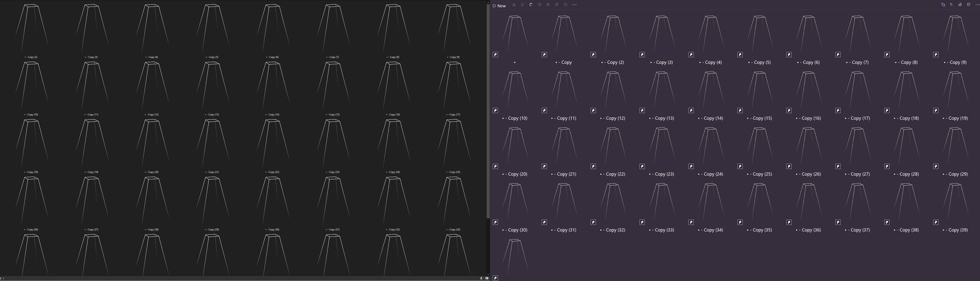The image size is (980, 281).
Task: Open the View layout dropdown
Action: point(960,5)
